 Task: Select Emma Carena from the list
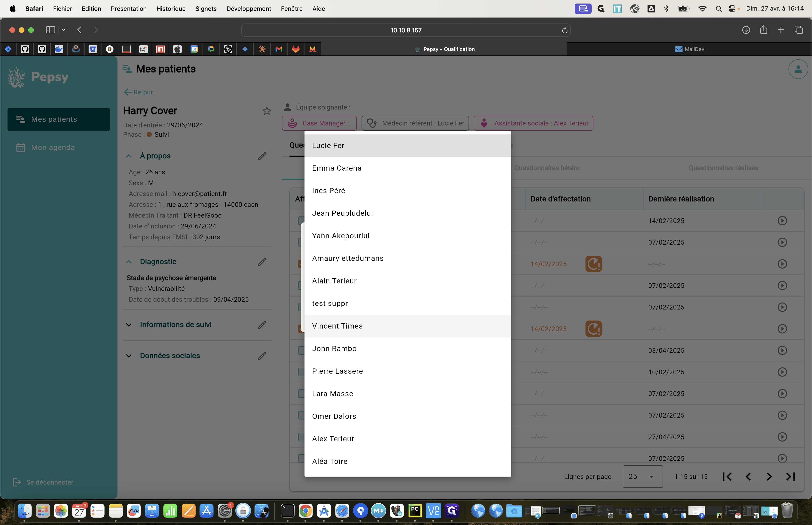tap(408, 168)
